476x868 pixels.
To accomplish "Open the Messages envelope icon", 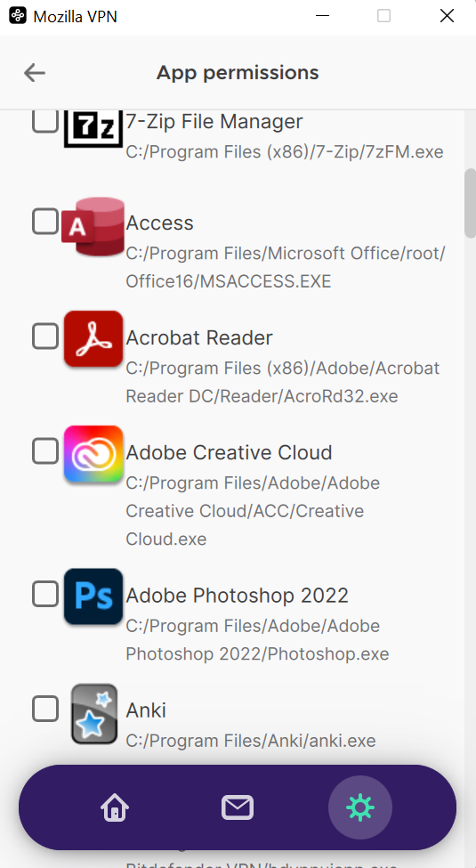I will 238,807.
